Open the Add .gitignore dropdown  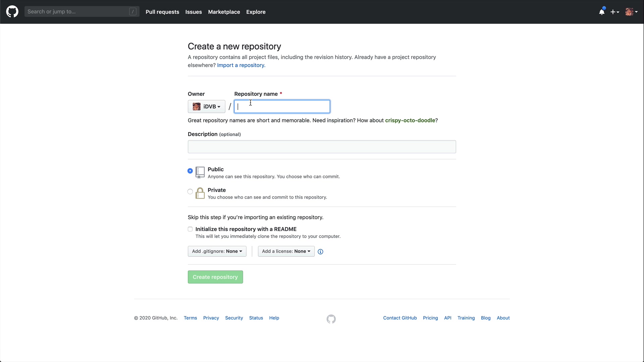point(217,251)
